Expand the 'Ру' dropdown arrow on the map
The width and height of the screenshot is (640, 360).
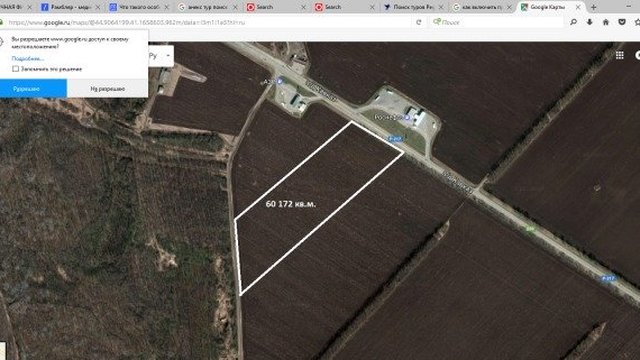tap(168, 56)
